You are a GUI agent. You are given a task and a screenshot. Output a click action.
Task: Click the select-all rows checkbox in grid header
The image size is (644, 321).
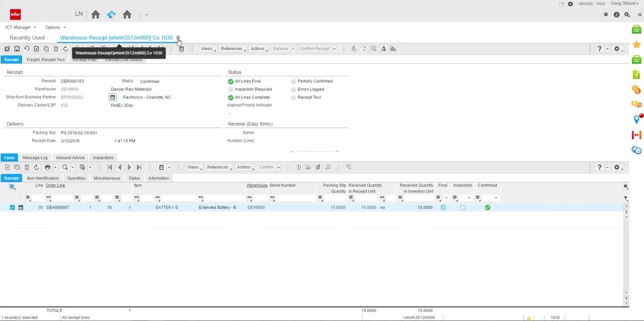tap(12, 186)
